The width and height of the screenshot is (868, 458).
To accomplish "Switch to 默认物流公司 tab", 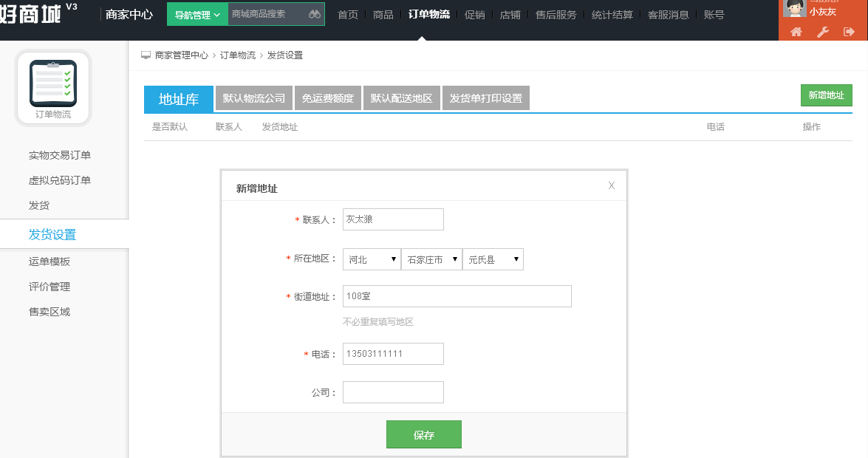I will 254,98.
